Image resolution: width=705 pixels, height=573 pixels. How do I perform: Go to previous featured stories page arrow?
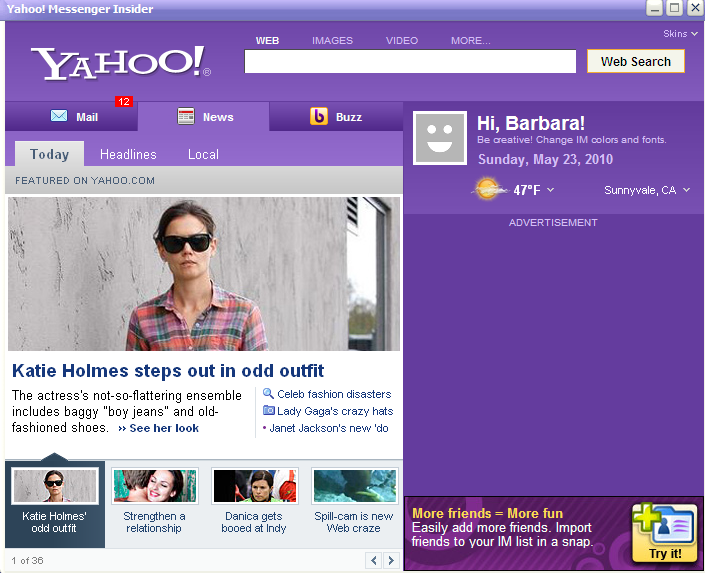point(374,560)
